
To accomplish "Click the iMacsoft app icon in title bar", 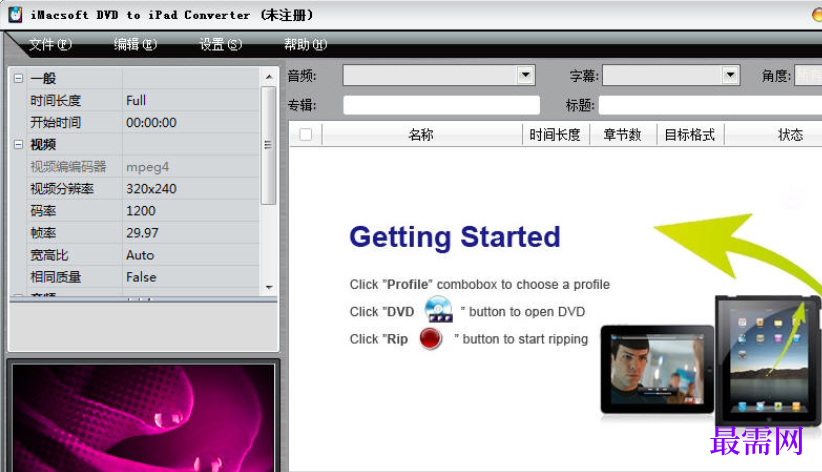I will 16,14.
